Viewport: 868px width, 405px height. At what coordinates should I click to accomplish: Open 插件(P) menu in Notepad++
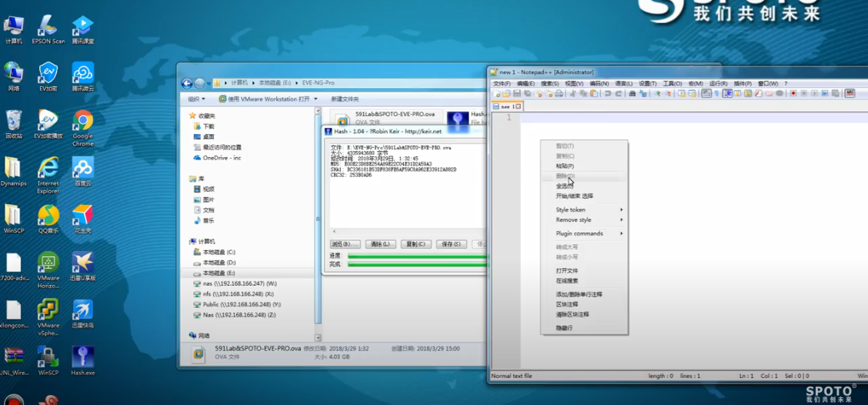tap(743, 83)
